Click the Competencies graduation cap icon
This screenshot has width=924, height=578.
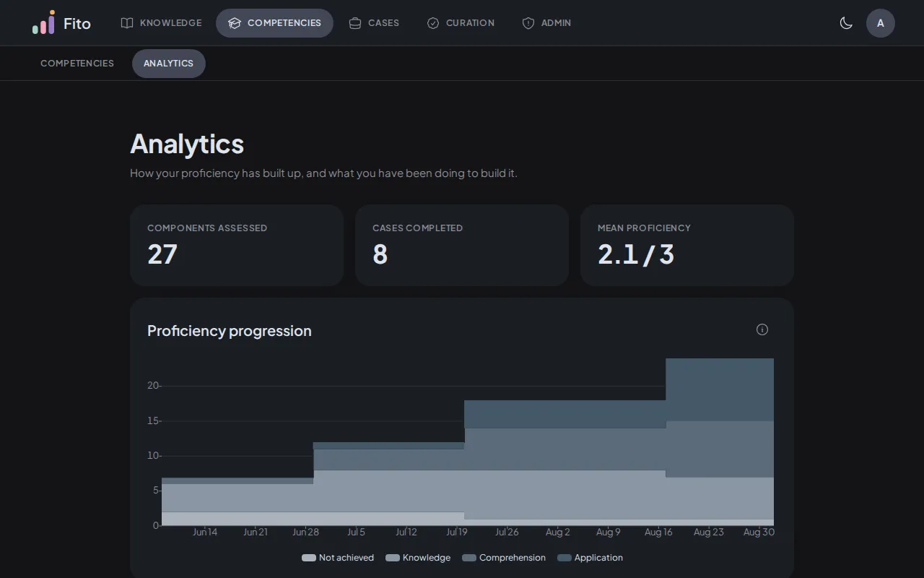235,23
